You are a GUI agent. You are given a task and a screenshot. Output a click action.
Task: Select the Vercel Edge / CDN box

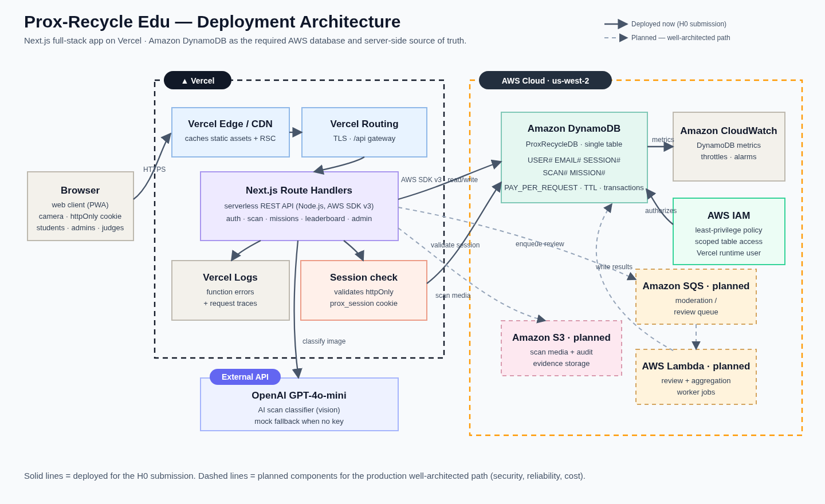click(230, 132)
